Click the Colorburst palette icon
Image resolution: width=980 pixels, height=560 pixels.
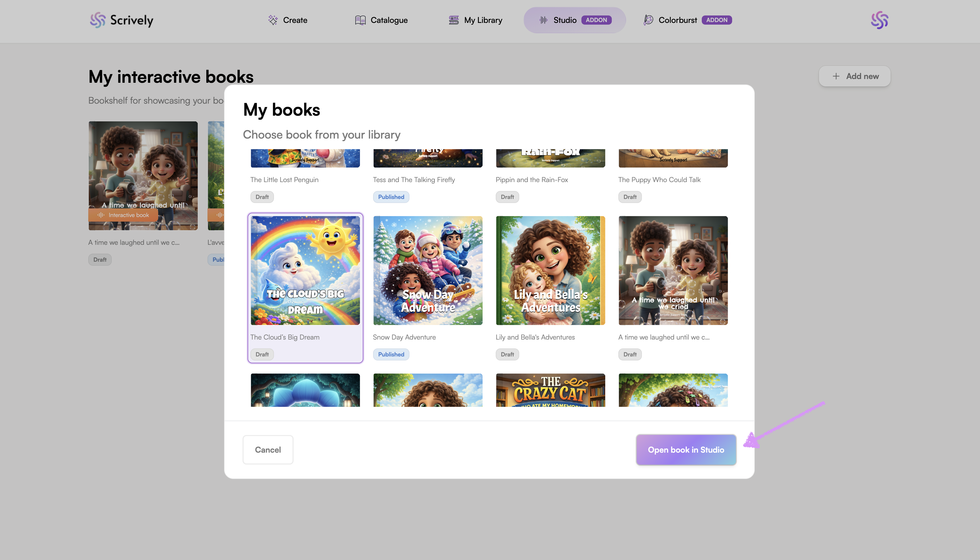[x=648, y=20]
